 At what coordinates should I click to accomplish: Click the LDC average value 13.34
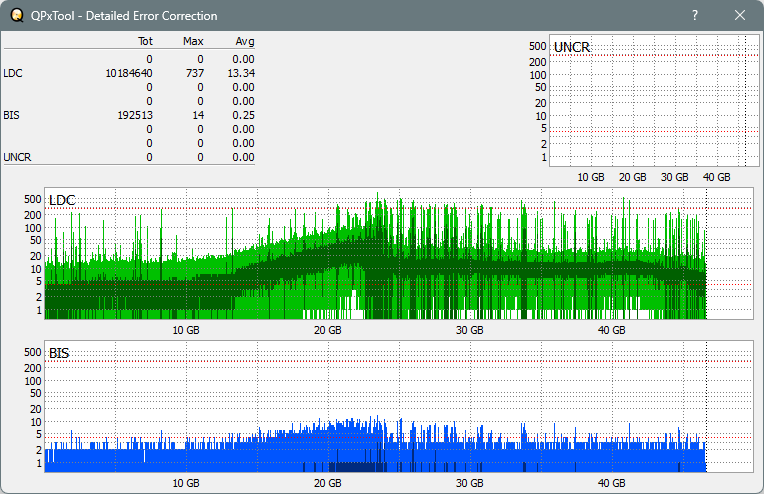[242, 73]
